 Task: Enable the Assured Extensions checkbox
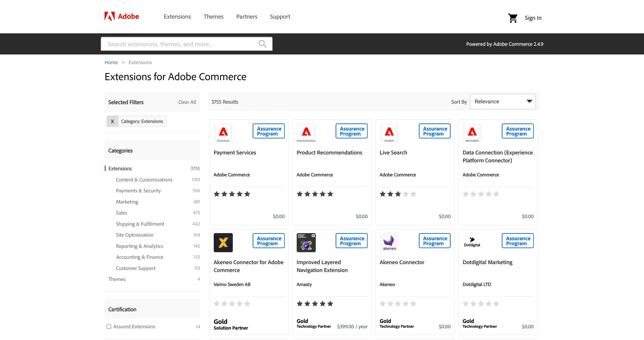(109, 327)
